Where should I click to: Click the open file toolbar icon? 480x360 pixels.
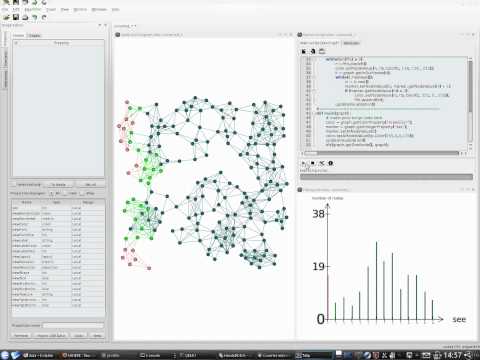[6, 17]
